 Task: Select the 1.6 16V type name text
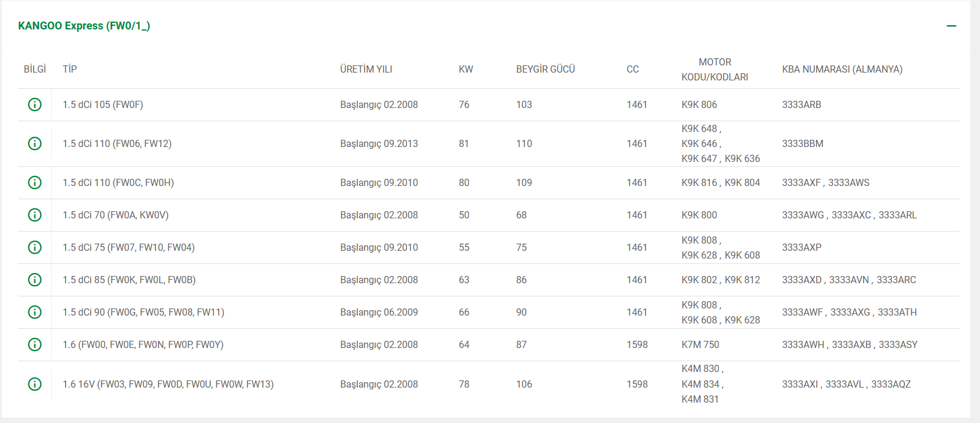tap(168, 384)
